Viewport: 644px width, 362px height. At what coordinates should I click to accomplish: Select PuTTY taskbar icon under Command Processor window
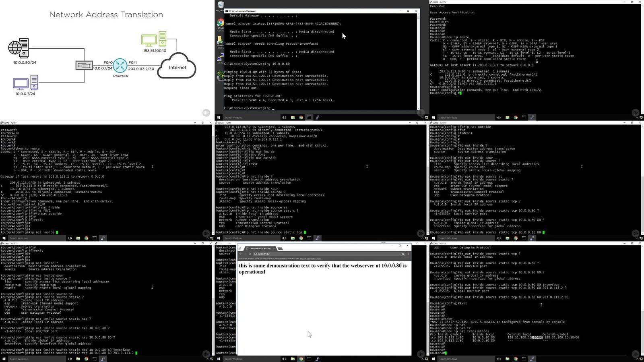point(317,118)
